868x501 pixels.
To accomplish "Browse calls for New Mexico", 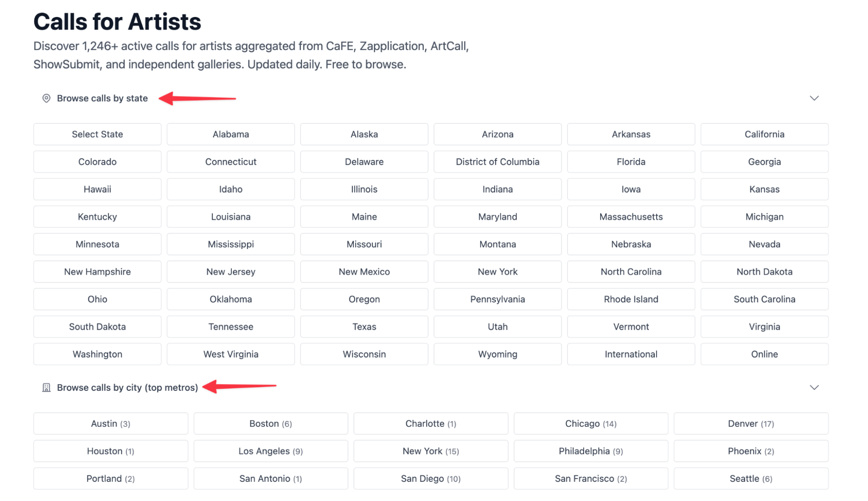I will 364,272.
